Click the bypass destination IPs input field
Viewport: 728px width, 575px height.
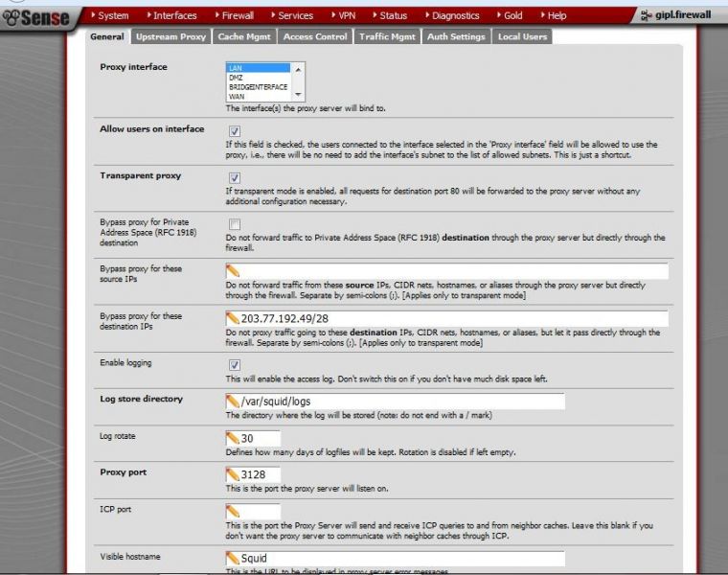(446, 318)
